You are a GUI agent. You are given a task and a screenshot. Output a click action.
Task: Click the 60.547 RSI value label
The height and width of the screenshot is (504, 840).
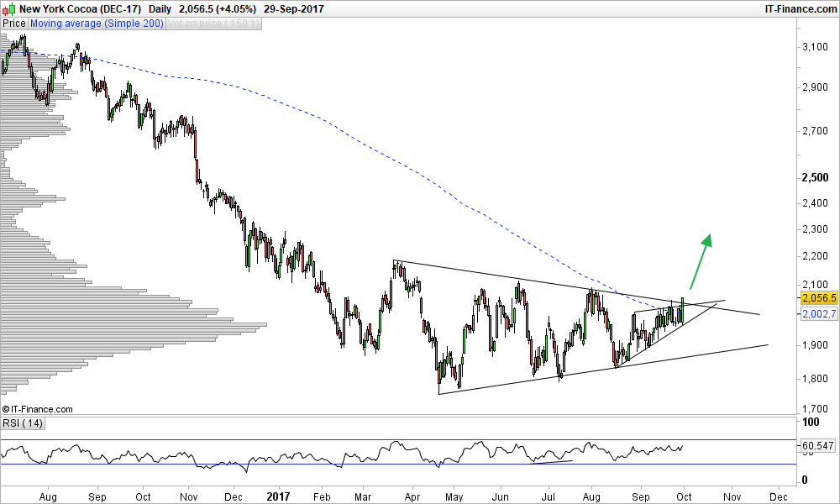click(816, 445)
